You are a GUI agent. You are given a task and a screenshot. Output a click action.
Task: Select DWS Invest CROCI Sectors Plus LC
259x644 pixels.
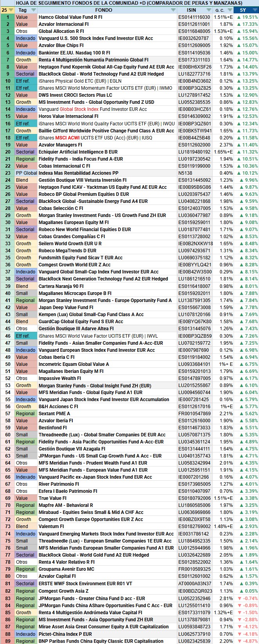click(107, 95)
